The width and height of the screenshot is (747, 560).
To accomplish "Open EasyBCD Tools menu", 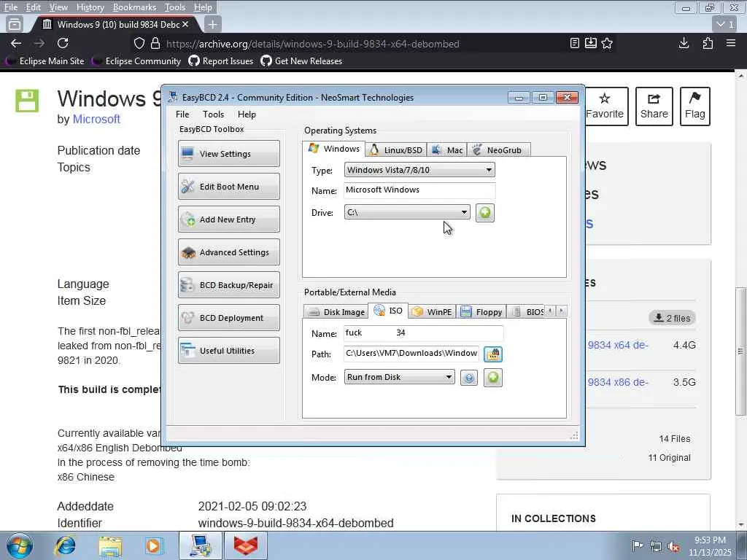I will pyautogui.click(x=213, y=114).
